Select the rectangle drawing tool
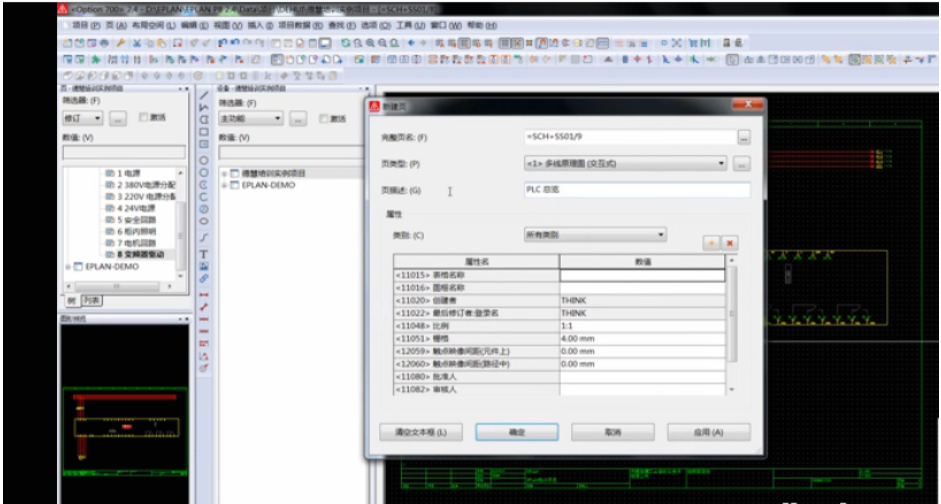 coord(204,132)
